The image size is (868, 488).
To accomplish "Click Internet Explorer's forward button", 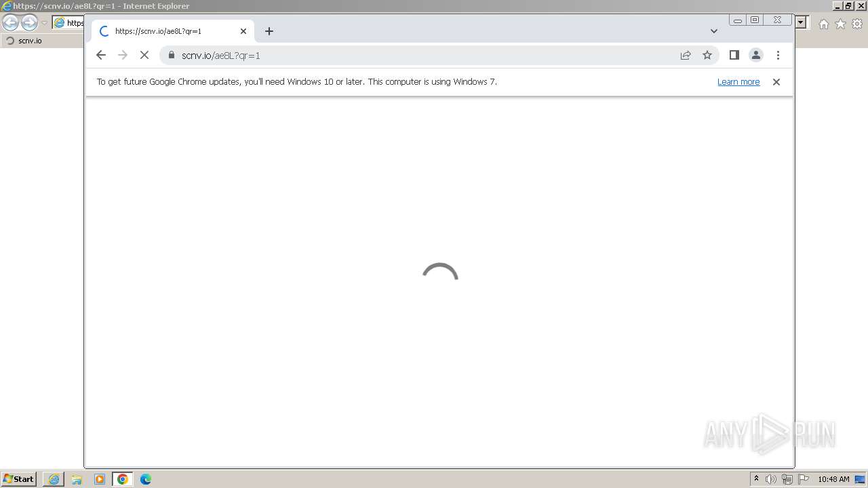I will point(29,22).
